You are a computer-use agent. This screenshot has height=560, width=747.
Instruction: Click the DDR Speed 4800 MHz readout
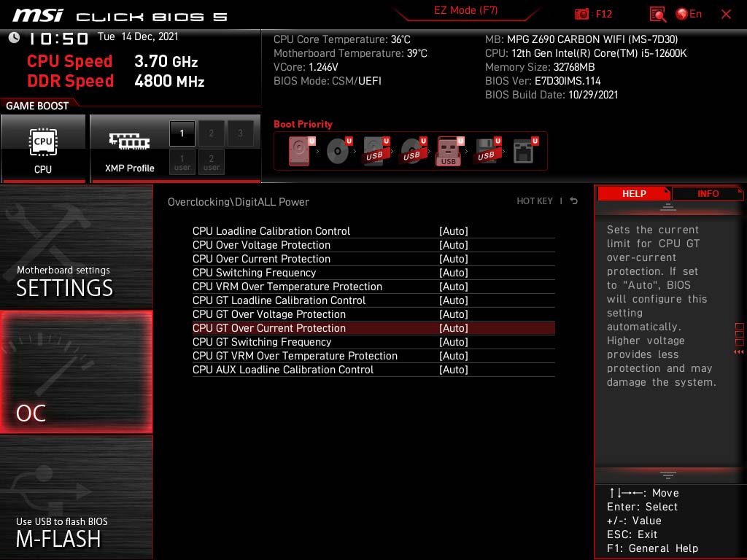point(116,81)
